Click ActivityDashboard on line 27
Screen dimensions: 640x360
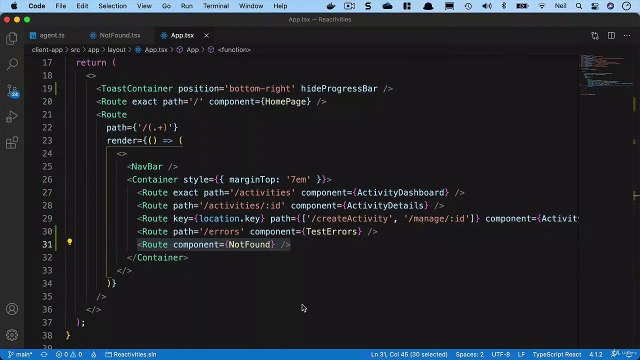pyautogui.click(x=400, y=193)
